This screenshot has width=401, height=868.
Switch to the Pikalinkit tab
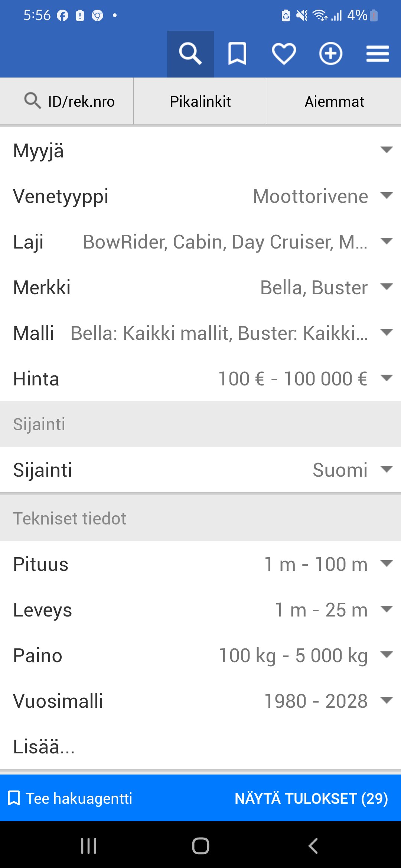(200, 101)
